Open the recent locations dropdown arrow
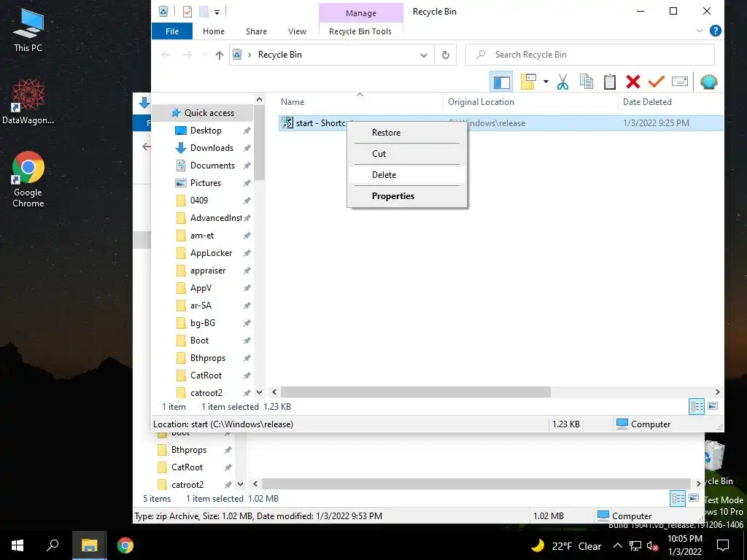Viewport: 747px width, 560px height. 205,55
